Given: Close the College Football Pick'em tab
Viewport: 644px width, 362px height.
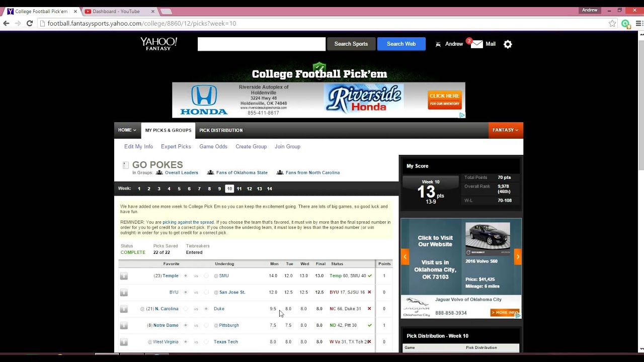Looking at the screenshot, I should click(75, 11).
